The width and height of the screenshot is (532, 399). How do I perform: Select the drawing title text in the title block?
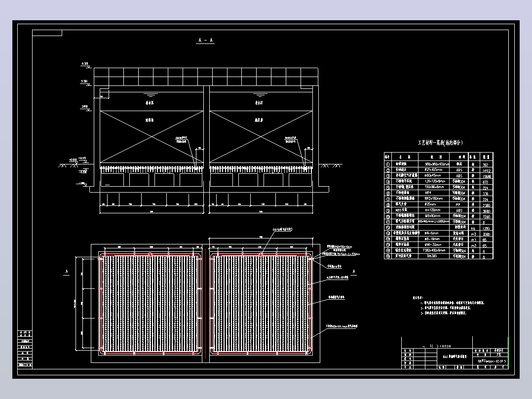pyautogui.click(x=455, y=357)
